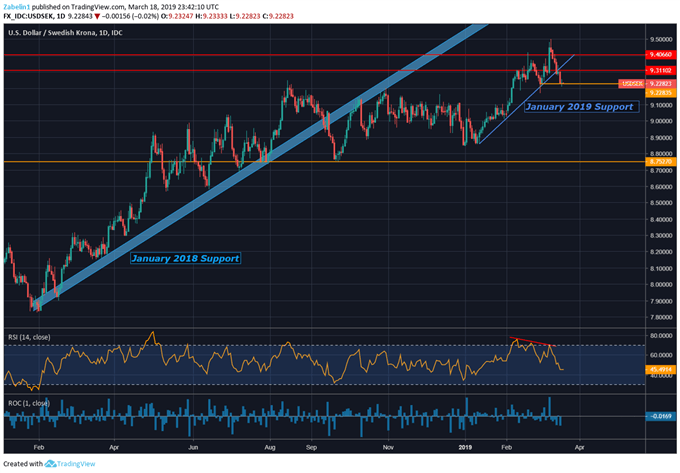Select the 'January 2019 Support' label
This screenshot has height=473, width=680.
point(581,107)
